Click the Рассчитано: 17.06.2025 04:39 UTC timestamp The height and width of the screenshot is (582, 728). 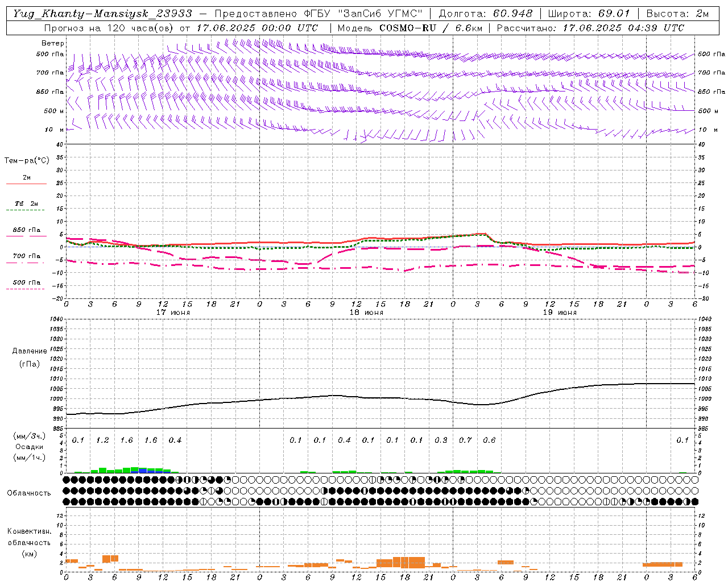tap(590, 28)
